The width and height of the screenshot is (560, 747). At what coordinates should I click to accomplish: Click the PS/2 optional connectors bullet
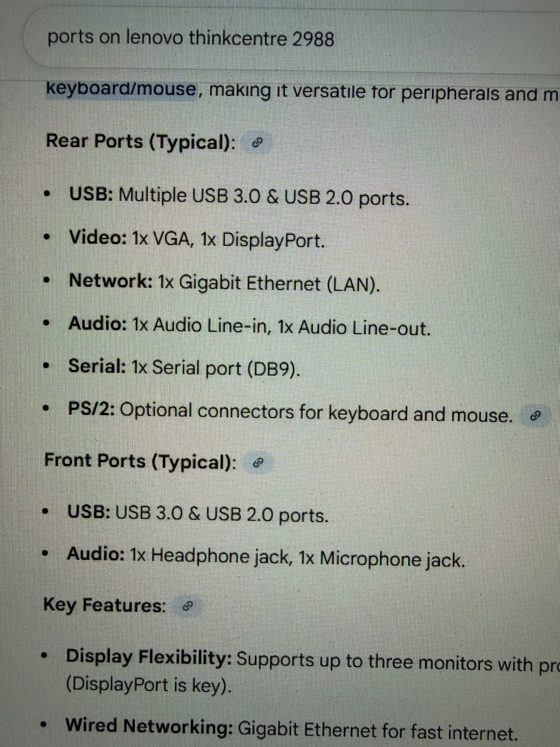[x=290, y=413]
